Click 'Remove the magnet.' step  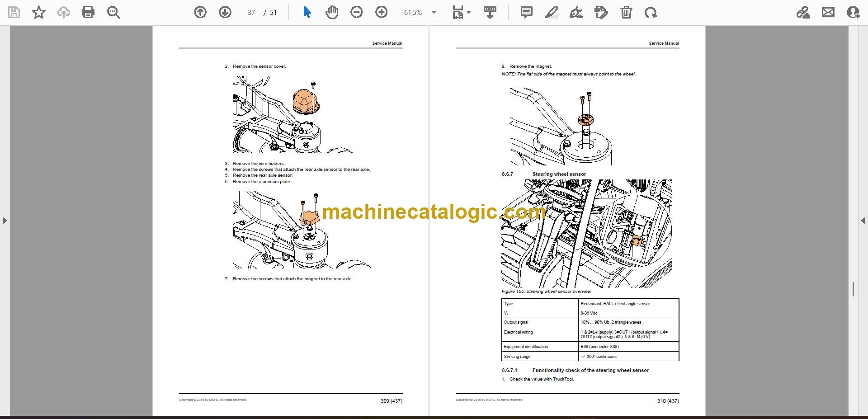[x=530, y=66]
